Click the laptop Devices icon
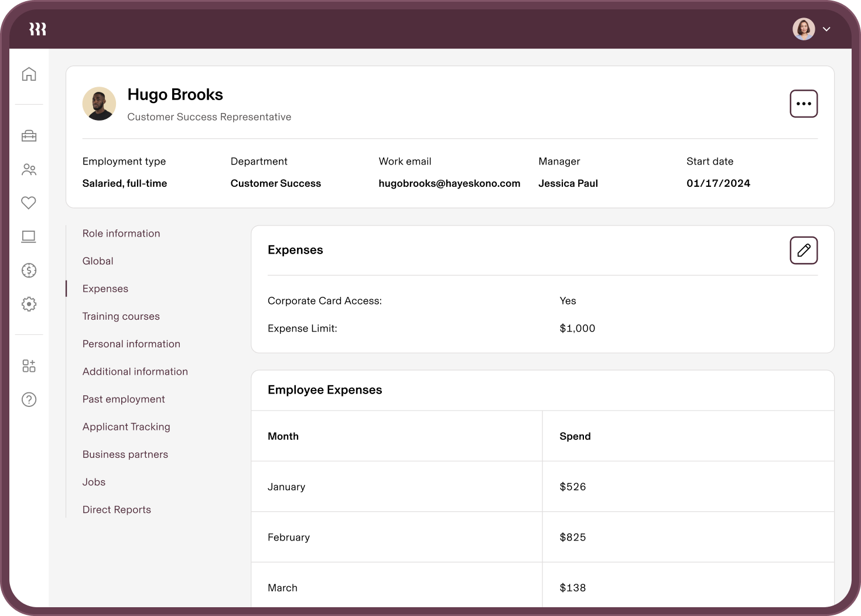The image size is (861, 616). tap(29, 237)
